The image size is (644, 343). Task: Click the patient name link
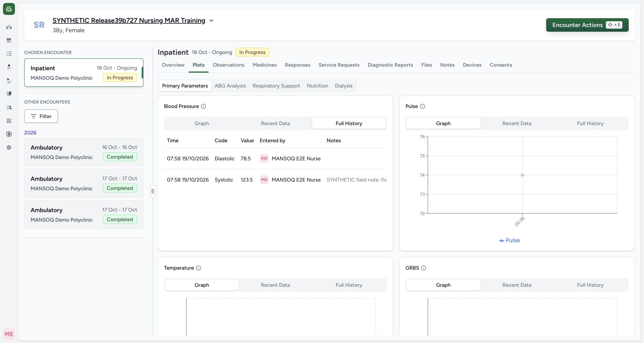pos(129,20)
